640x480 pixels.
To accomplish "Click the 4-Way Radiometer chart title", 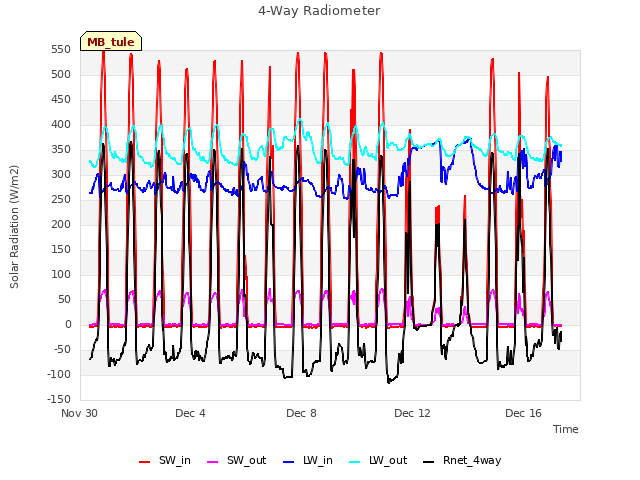I will (319, 11).
